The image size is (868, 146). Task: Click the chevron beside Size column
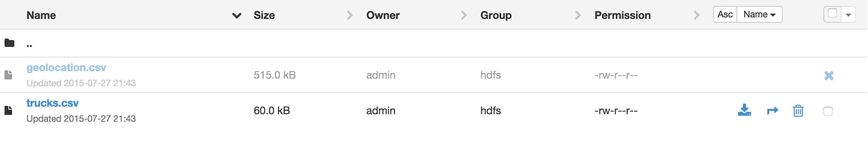350,15
